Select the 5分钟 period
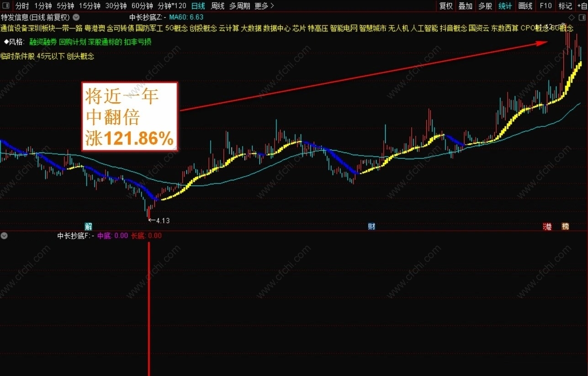The height and width of the screenshot is (376, 588). click(65, 6)
